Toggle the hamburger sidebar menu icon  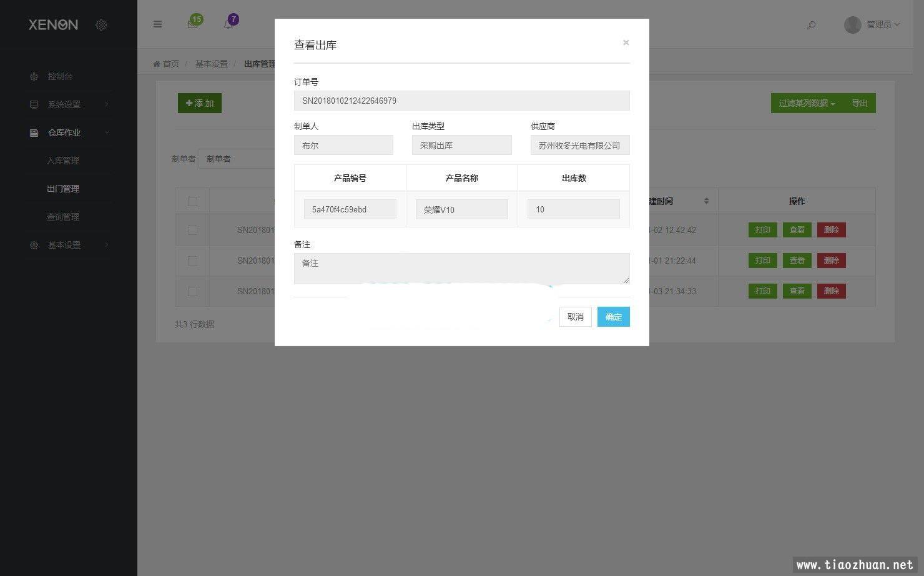click(157, 24)
